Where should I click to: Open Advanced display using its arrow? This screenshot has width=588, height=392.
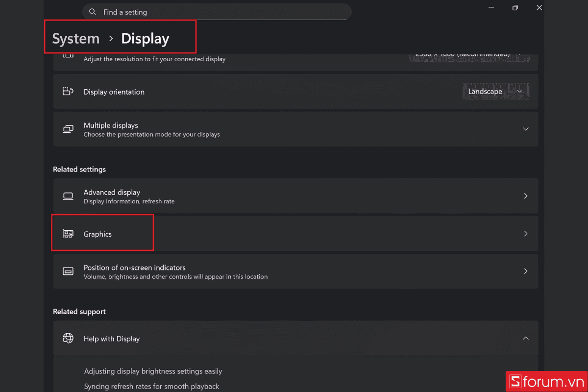(x=525, y=196)
